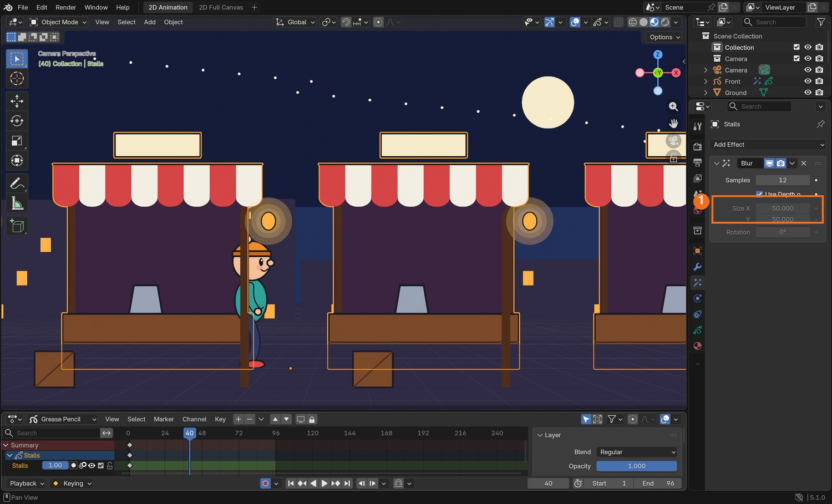The height and width of the screenshot is (504, 832).
Task: Open the Modifiers properties tab
Action: click(698, 267)
